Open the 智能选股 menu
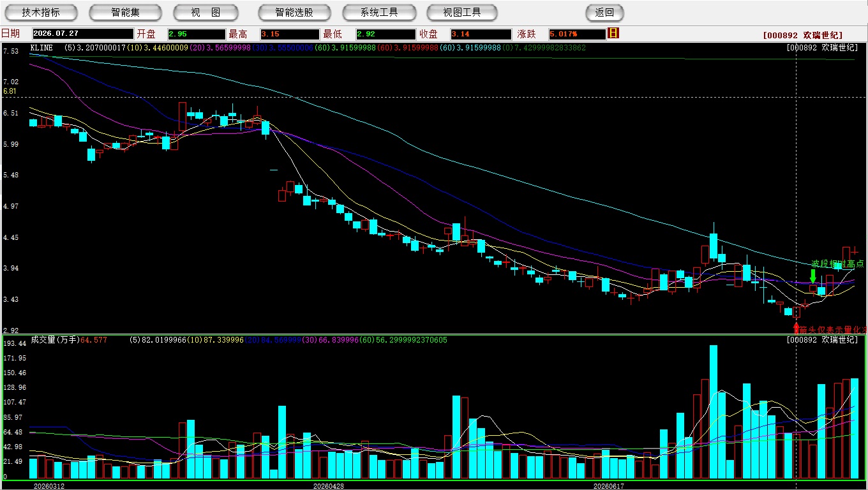Viewport: 868px width, 490px height. pyautogui.click(x=294, y=12)
